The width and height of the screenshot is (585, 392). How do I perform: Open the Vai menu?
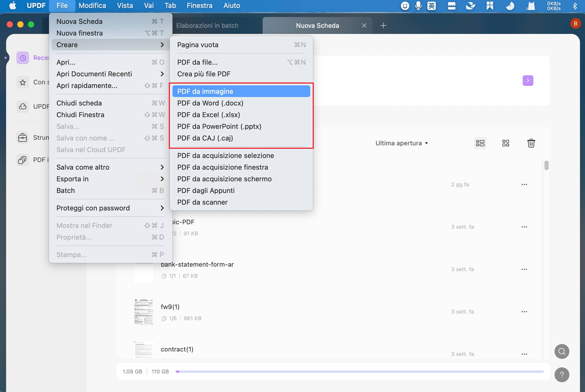[149, 6]
